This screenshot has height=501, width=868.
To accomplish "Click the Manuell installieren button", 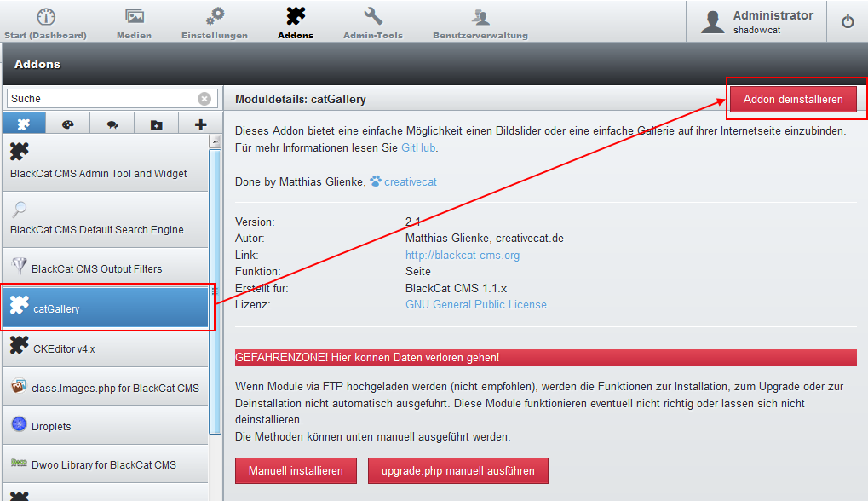I will click(x=296, y=470).
